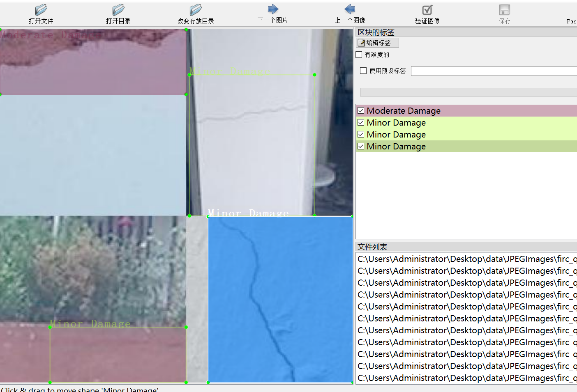
Task: Verify the image using 验证图像
Action: tap(427, 14)
